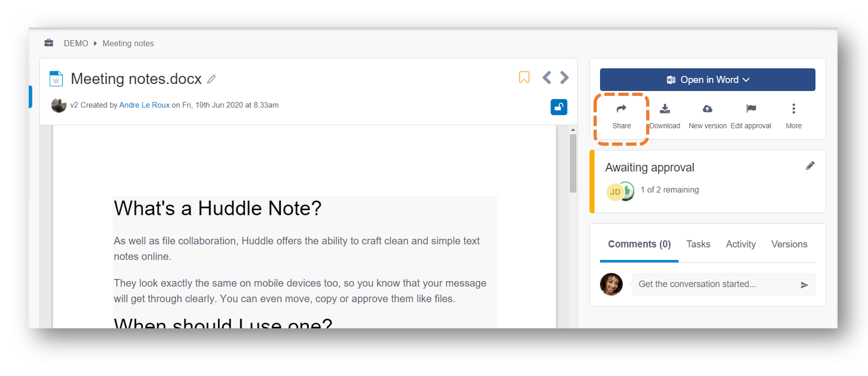Open Andre Le Roux profile link
The image size is (868, 376).
click(144, 105)
